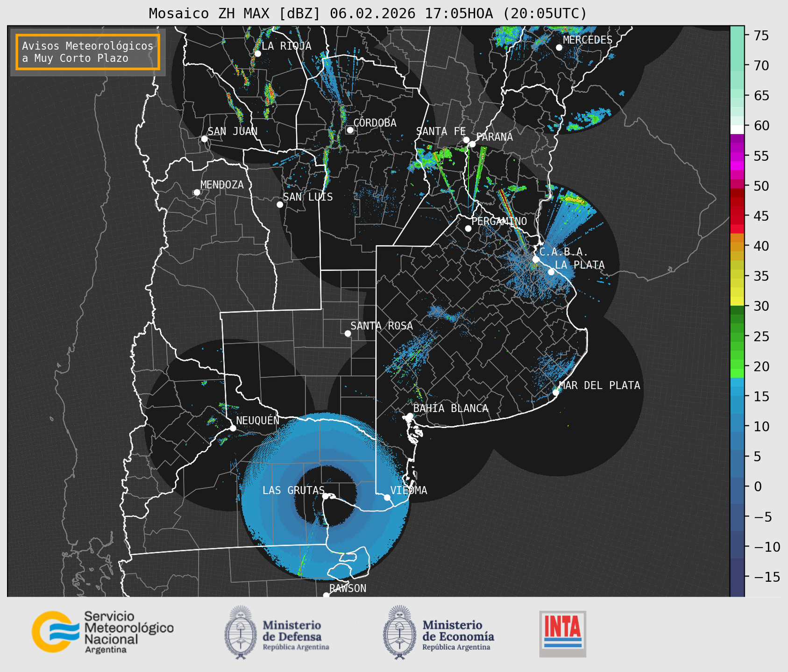
Task: Click the white 60 dBZ color band
Action: [x=737, y=129]
